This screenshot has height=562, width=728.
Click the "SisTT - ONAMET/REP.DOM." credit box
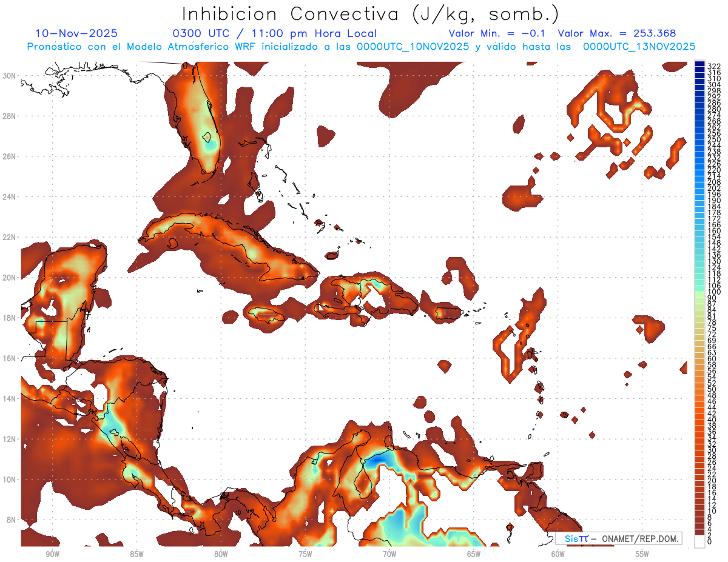618,538
